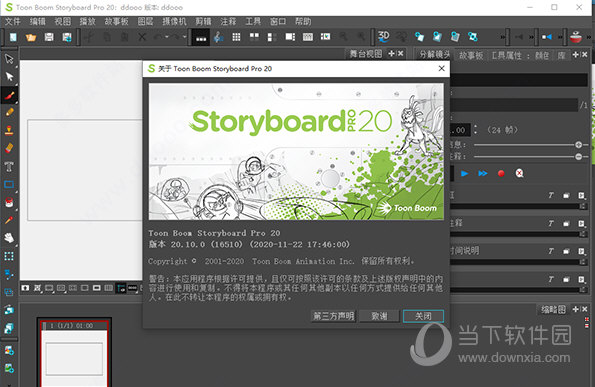Adjust the lower slider handle in the panel view
Image resolution: width=595 pixels, height=387 pixels.
click(x=578, y=156)
